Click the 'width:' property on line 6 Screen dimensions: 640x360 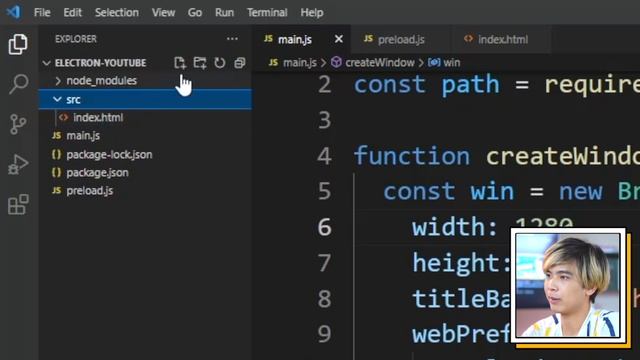point(454,227)
